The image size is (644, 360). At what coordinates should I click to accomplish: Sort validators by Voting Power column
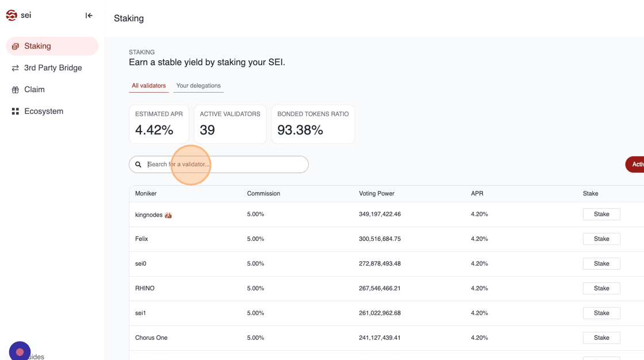pos(377,194)
